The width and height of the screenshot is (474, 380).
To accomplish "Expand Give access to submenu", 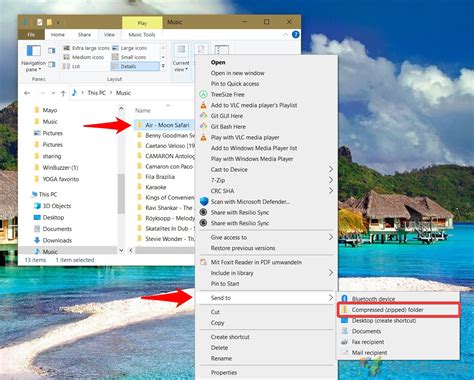I will 266,237.
